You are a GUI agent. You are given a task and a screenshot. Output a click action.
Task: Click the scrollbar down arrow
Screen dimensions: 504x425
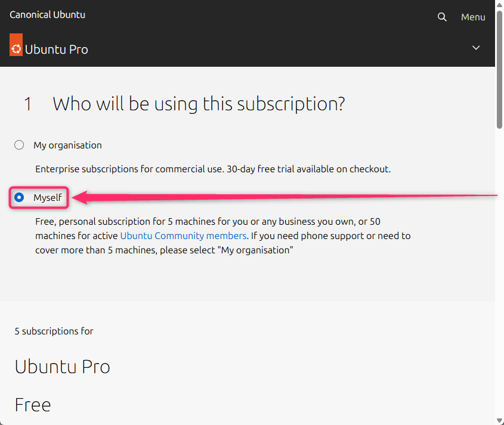click(x=499, y=420)
